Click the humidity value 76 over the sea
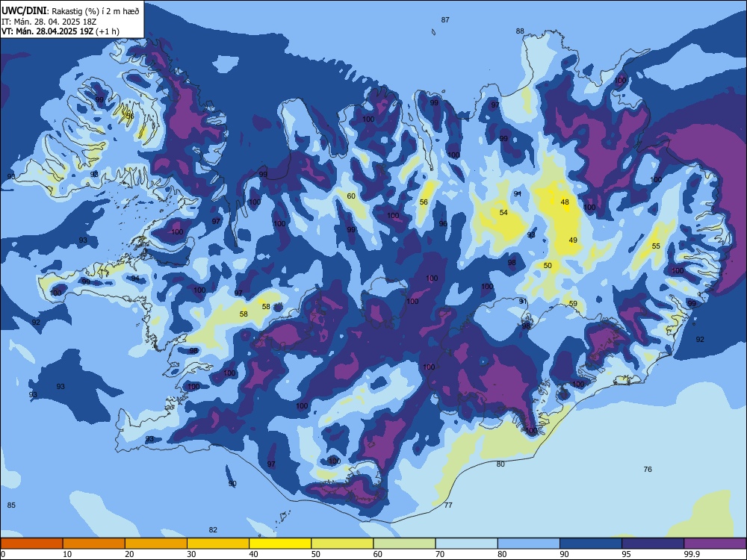Screen dimensions: 747x560 tap(648, 469)
